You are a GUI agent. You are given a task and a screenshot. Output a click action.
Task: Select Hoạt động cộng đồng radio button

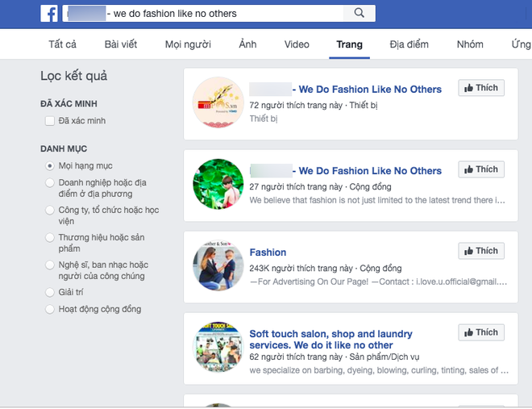(x=50, y=309)
